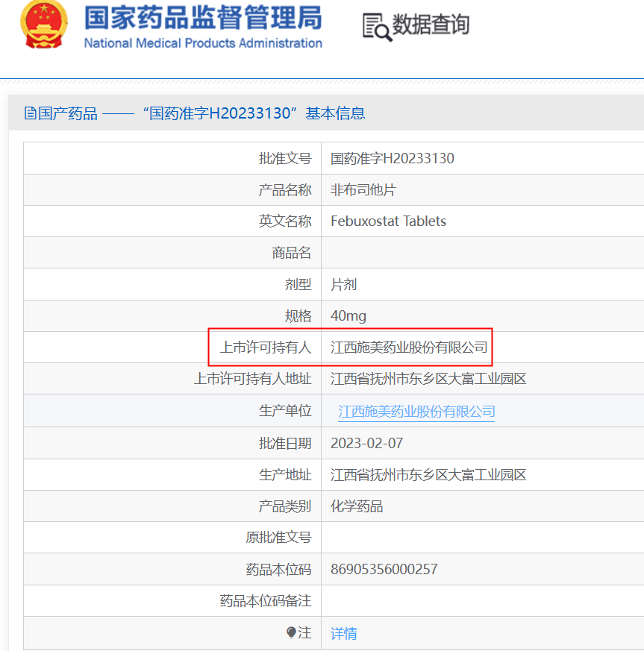Screen dimensions: 644x651
Task: Click the lightbulb icon beside 注
Action: (291, 632)
